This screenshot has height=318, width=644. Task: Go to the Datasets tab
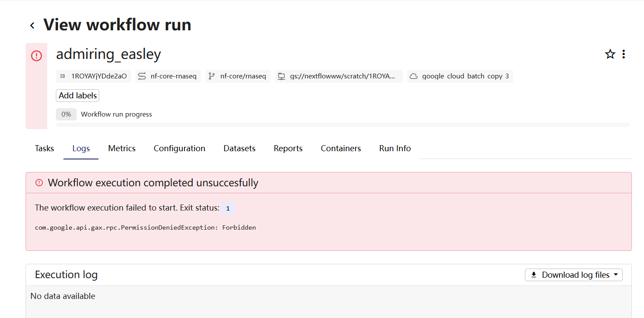(x=239, y=149)
